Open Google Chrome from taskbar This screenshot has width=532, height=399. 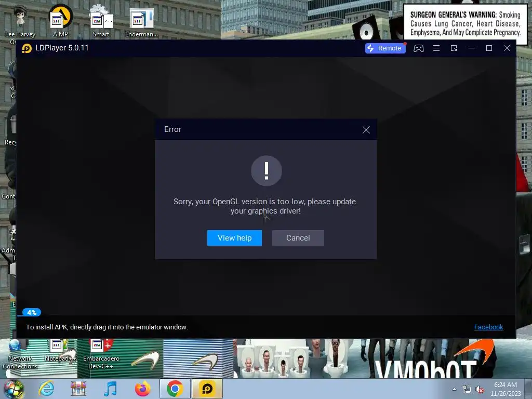(175, 389)
